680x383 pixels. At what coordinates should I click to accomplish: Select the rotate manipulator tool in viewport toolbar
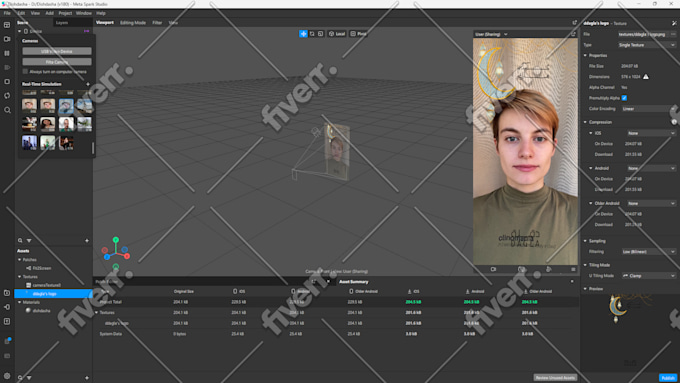pos(312,34)
